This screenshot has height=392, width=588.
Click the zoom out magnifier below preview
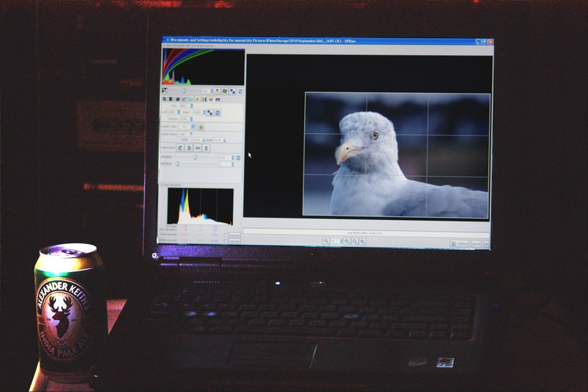point(326,240)
